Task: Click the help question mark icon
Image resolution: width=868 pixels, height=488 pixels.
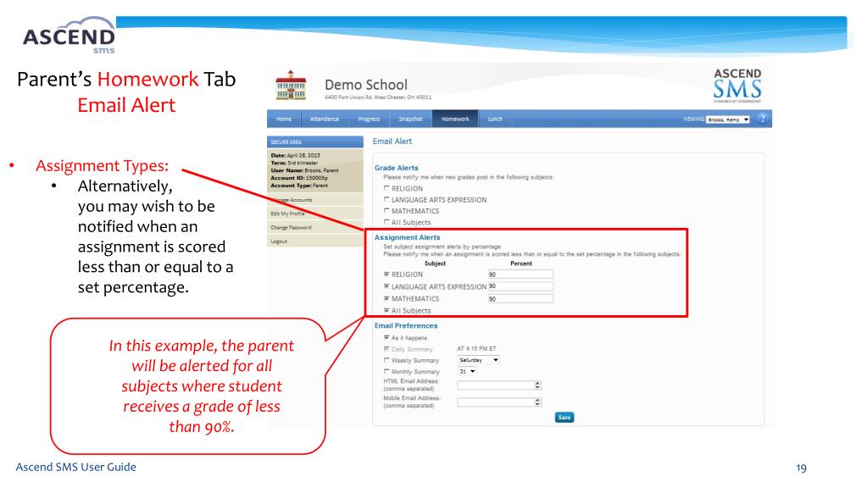Action: click(x=762, y=119)
